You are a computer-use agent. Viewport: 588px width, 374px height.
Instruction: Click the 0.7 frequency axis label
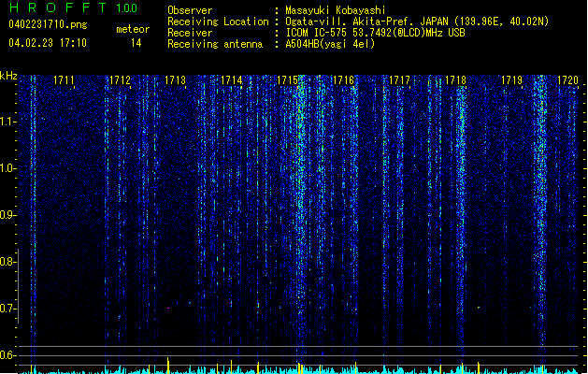[7, 309]
